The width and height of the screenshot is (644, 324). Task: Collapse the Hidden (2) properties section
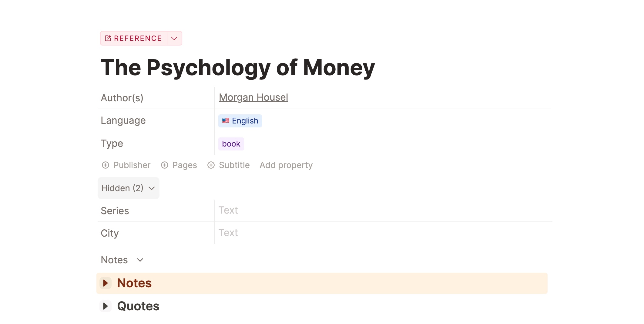click(129, 188)
